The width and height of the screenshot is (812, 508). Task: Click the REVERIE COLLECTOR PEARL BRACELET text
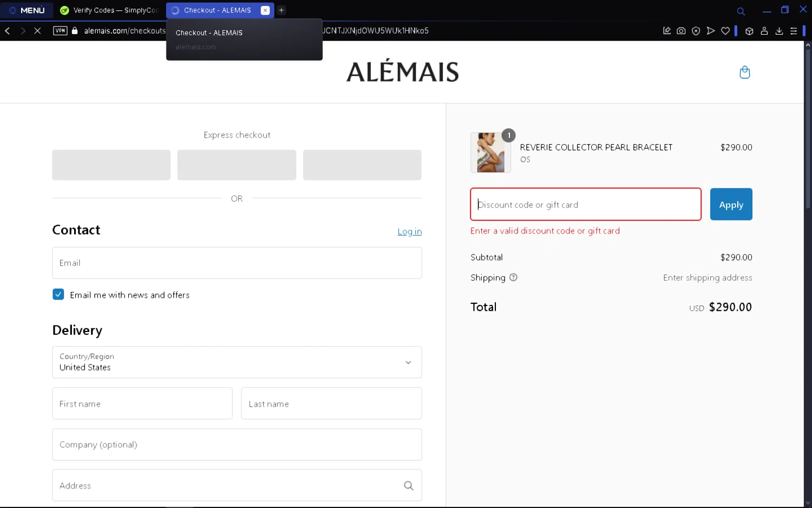pos(596,147)
